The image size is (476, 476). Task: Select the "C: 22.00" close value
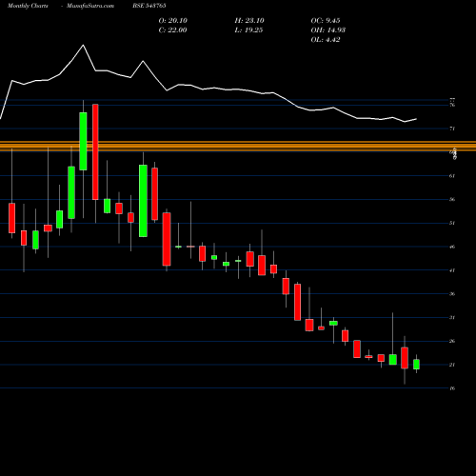[x=172, y=30]
